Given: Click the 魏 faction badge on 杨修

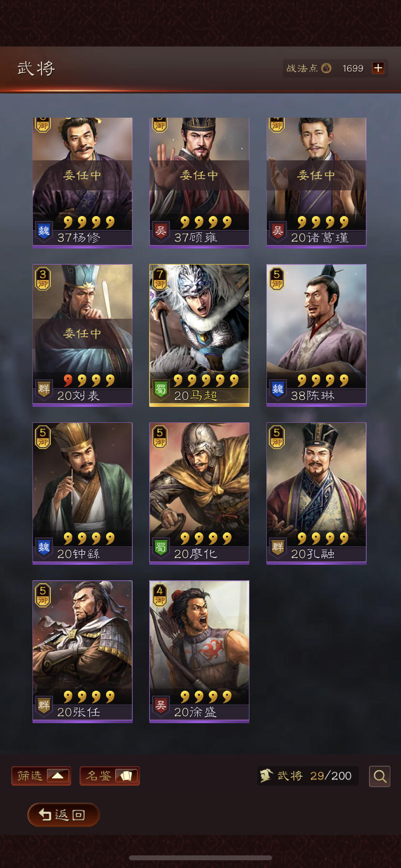Looking at the screenshot, I should (44, 231).
